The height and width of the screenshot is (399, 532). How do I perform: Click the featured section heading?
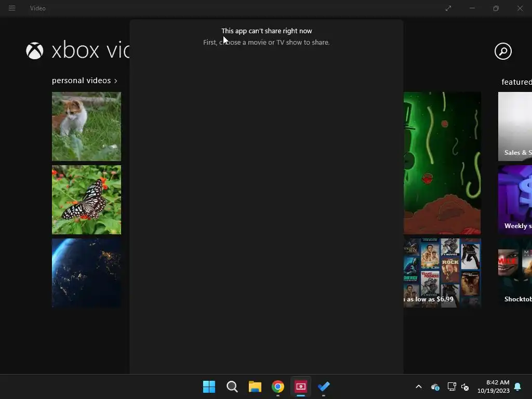coord(517,82)
